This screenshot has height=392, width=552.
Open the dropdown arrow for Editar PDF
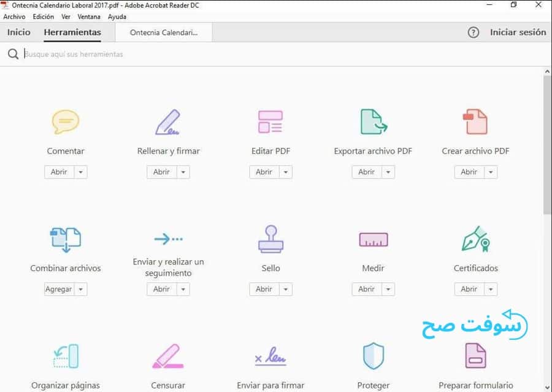coord(285,172)
